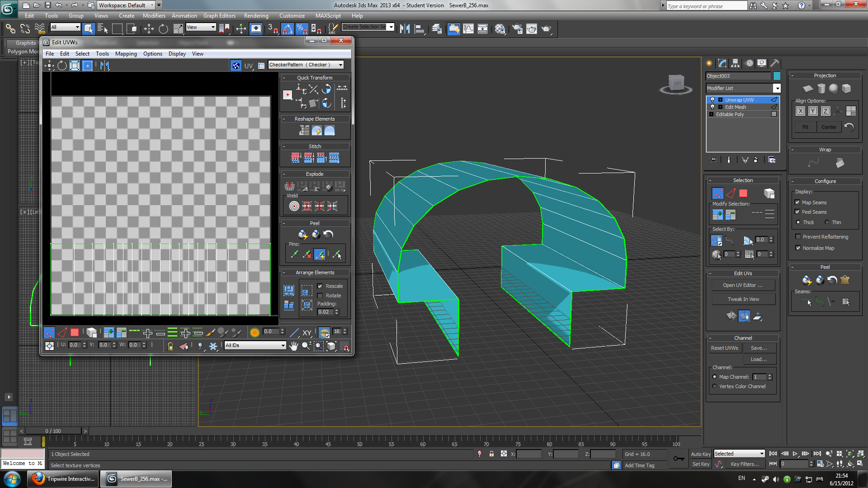
Task: Click the Mirror tool in Edit UVWs toolbar
Action: tap(105, 66)
